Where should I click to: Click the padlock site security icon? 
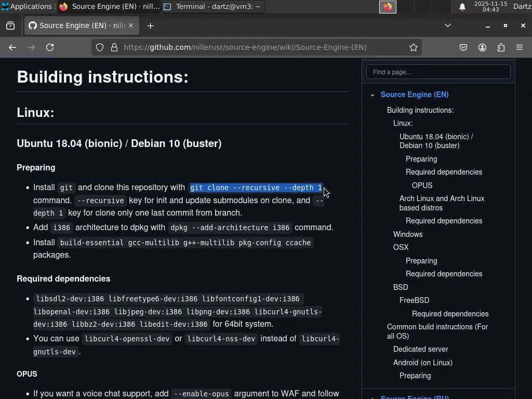coord(114,47)
